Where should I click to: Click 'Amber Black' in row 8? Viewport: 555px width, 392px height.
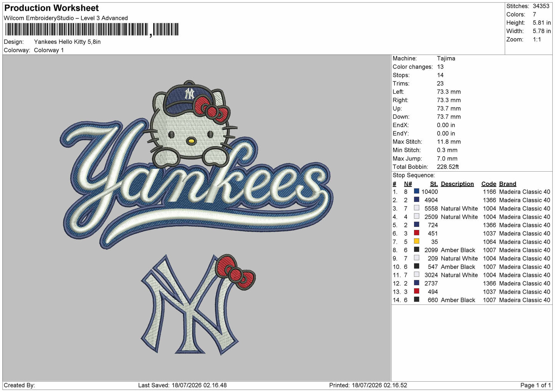[458, 250]
